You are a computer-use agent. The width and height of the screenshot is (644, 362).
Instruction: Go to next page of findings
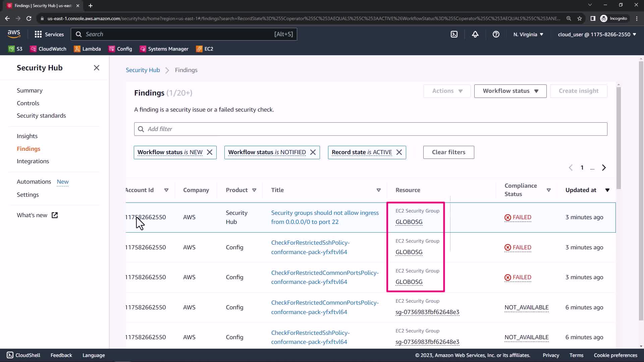[x=604, y=168]
